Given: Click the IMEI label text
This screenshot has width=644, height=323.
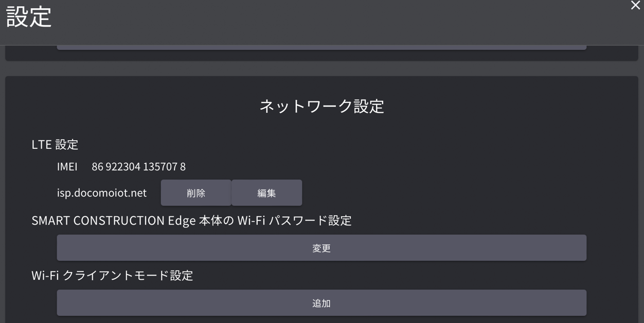Looking at the screenshot, I should point(67,166).
